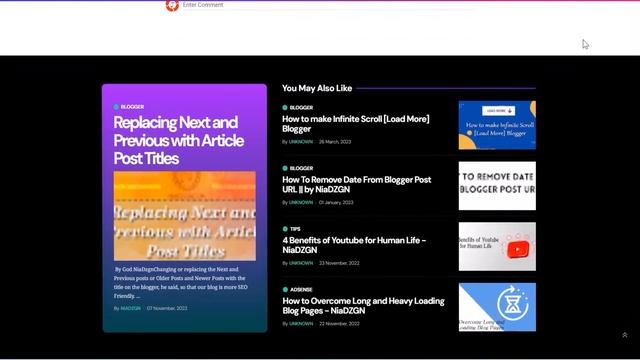Click BLOGGER label above Infinite Scroll post
640x360 pixels.
(x=301, y=108)
